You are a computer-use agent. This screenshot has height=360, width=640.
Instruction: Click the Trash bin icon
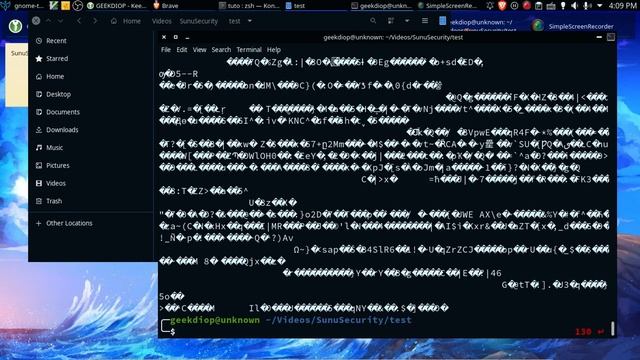coord(39,201)
